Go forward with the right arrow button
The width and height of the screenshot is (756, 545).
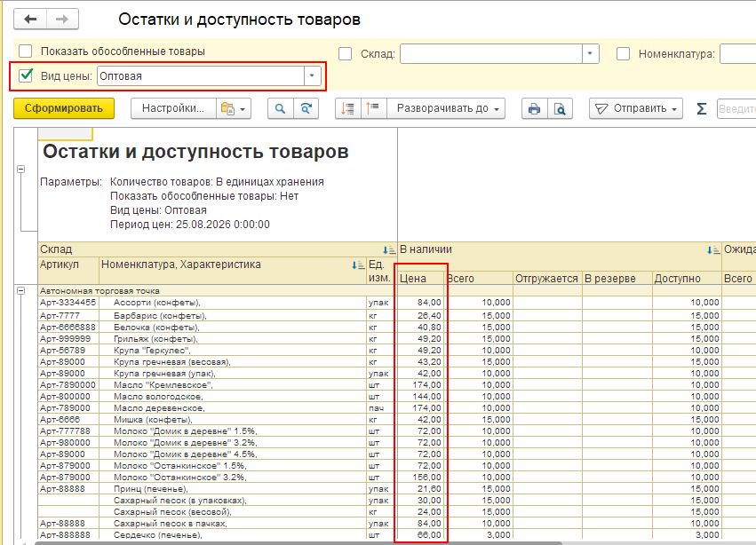pos(62,20)
